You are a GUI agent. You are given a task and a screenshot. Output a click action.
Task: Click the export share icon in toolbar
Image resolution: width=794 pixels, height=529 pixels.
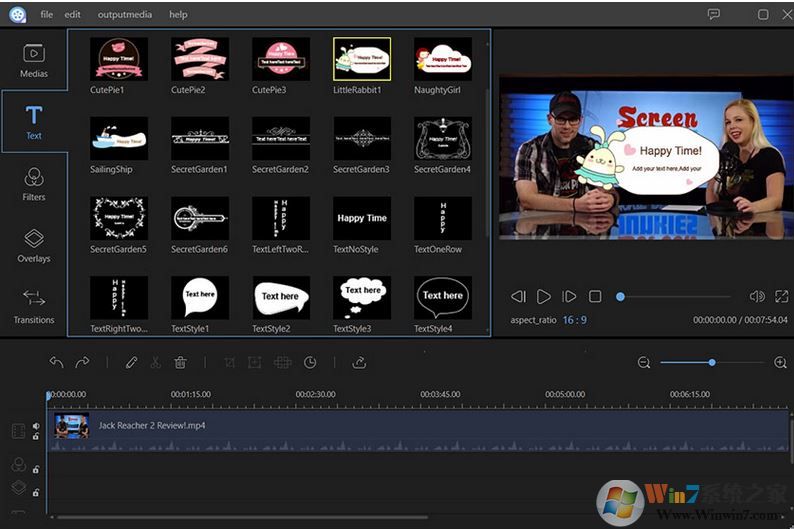point(359,362)
